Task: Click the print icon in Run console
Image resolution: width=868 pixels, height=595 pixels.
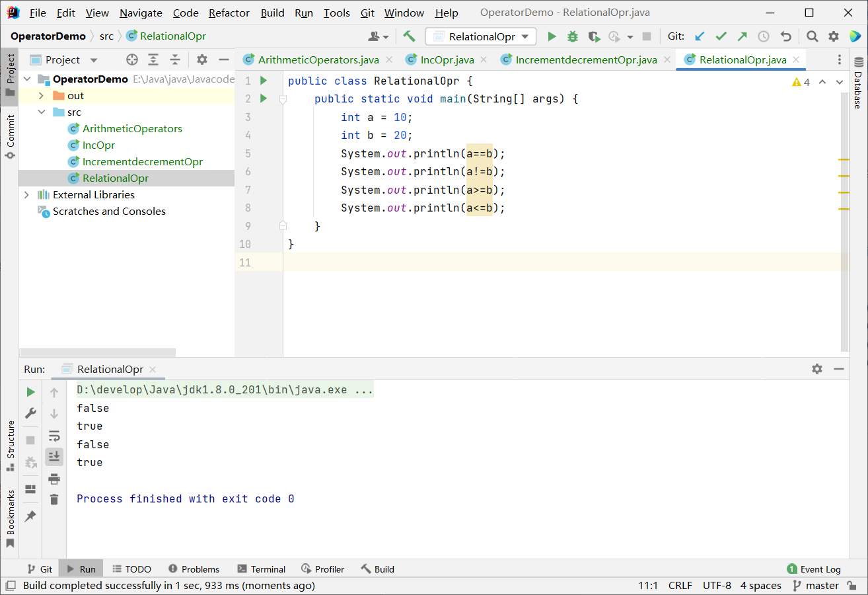Action: coord(54,479)
